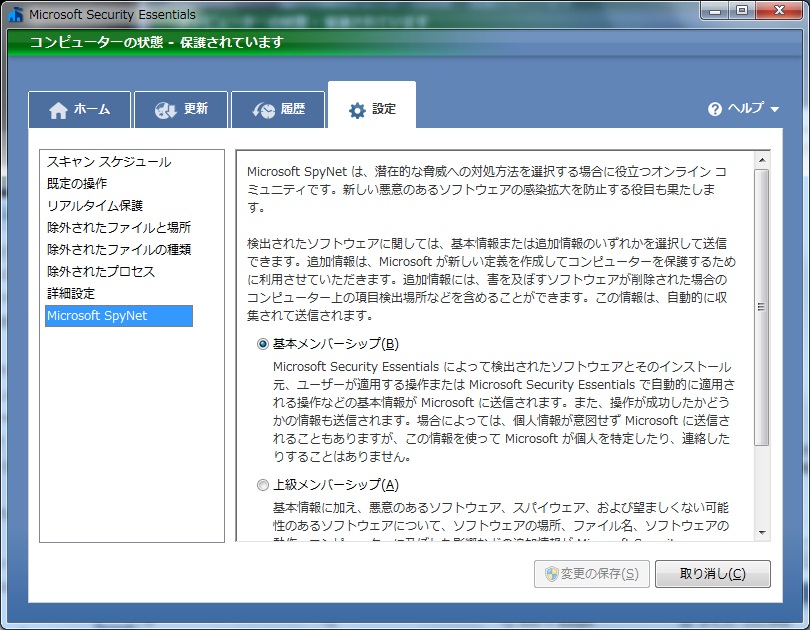Click the 取り消し(C) button
The height and width of the screenshot is (630, 810).
click(713, 574)
